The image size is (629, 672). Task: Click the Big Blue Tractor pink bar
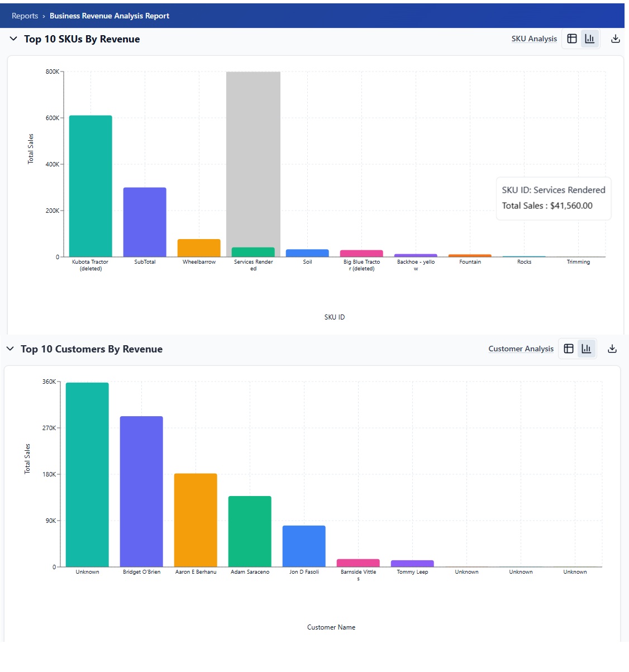361,254
